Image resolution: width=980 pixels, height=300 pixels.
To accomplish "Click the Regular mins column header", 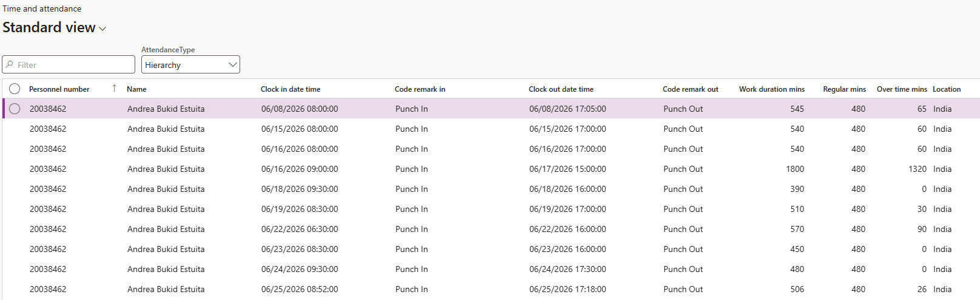I will point(844,89).
